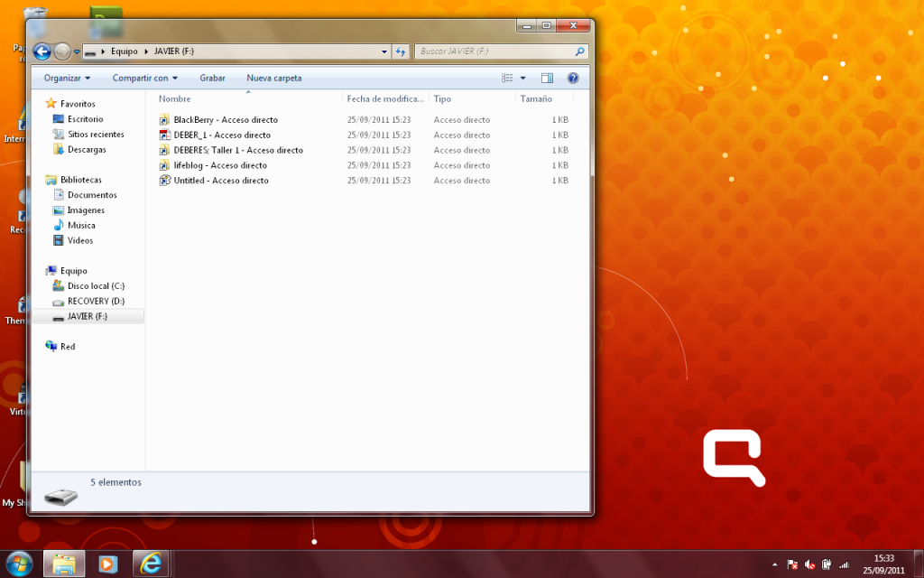Viewport: 924px width, 578px height.
Task: Click the Show desktop strip at taskbar end
Action: 919,564
